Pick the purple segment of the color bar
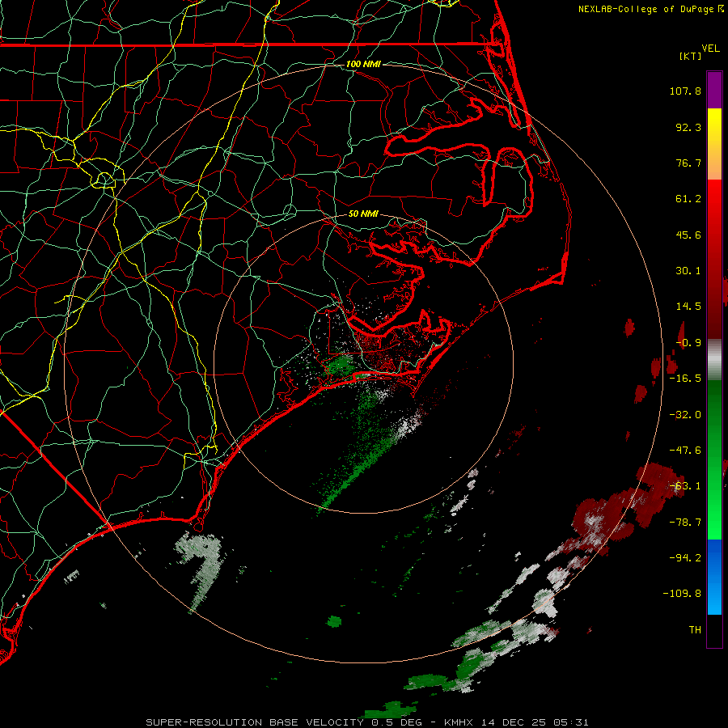 (x=714, y=90)
